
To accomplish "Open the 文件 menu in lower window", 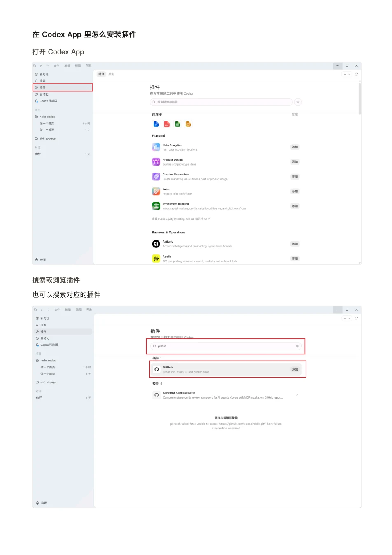I will click(57, 310).
